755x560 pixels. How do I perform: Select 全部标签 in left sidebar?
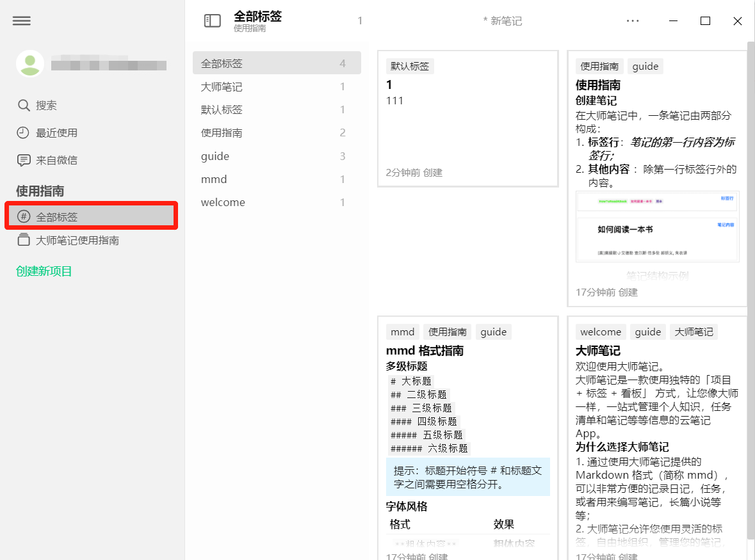91,216
